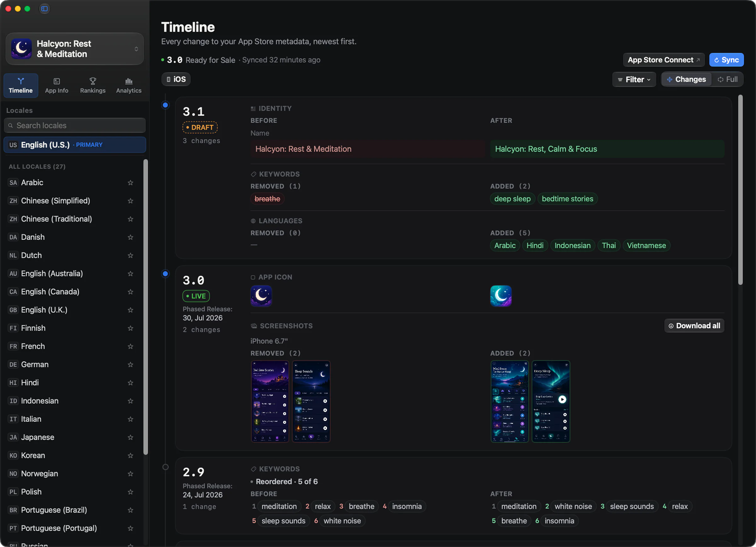
Task: Click the 2.9 timeline marker circle
Action: [165, 467]
